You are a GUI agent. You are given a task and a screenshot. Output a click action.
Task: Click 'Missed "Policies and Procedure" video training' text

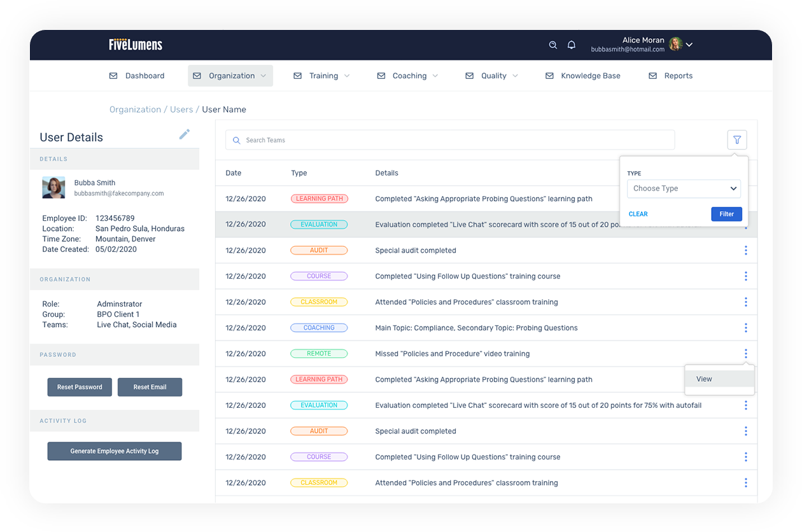point(453,354)
